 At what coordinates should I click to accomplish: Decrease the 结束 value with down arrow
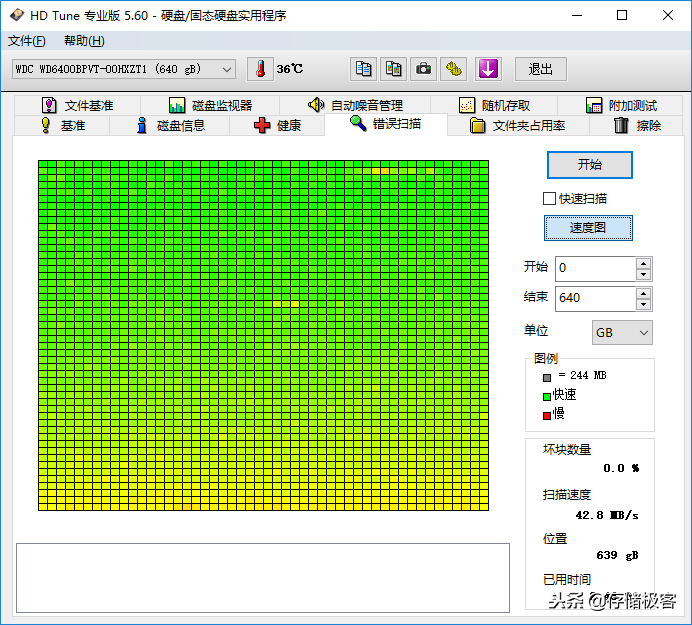(643, 305)
